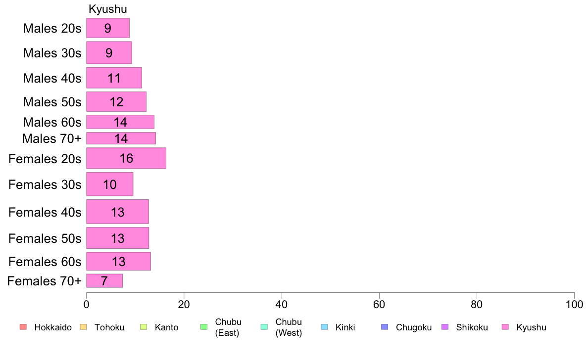This screenshot has width=588, height=364.
Task: Click the Females 60s row label
Action: 45,261
